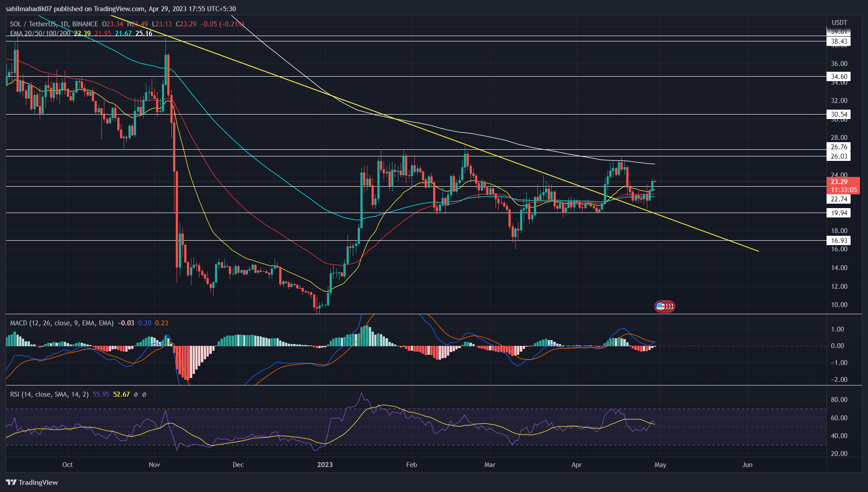Click the USDT currency label on price axis
Image resolution: width=868 pixels, height=492 pixels.
coord(839,23)
